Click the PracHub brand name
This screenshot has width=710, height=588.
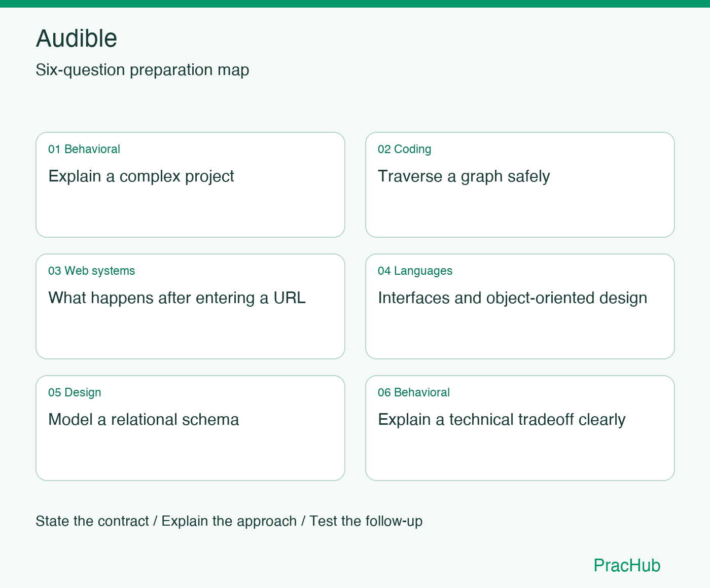(627, 565)
